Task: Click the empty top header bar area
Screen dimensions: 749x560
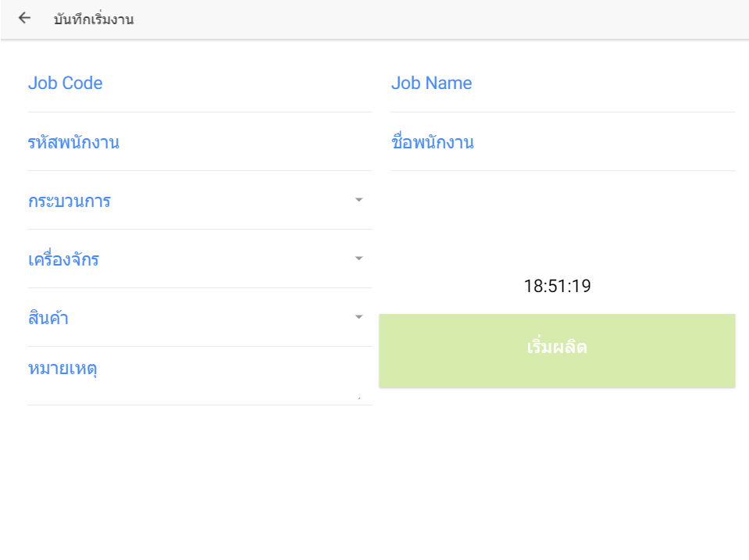Action: tap(437, 20)
